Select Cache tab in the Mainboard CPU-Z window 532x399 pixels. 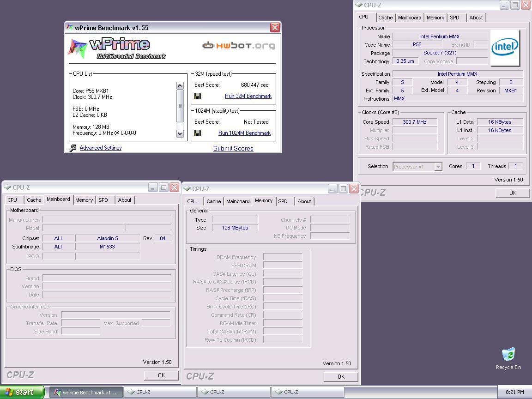pos(34,200)
